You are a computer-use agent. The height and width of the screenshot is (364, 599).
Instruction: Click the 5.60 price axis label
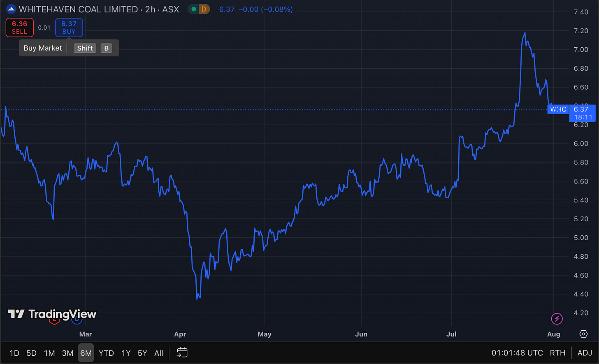(581, 181)
